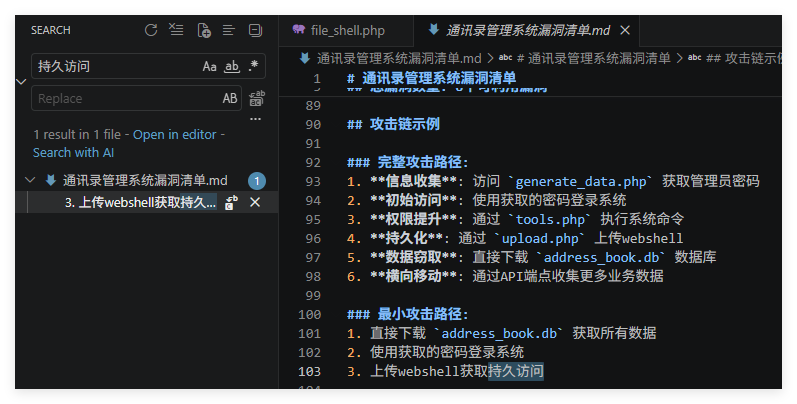Click highlighted match 持久访问 on line 103
The width and height of the screenshot is (797, 404).
pos(515,371)
